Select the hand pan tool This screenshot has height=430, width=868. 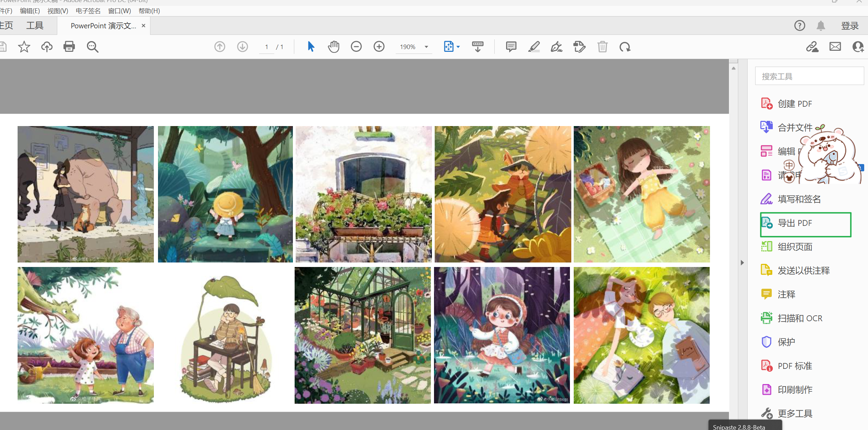(x=333, y=47)
